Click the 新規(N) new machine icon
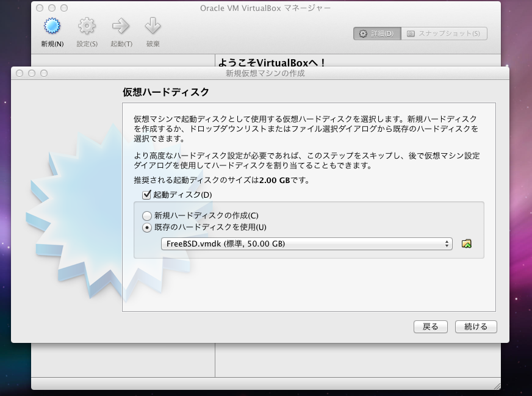Image resolution: width=532 pixels, height=396 pixels. (52, 26)
